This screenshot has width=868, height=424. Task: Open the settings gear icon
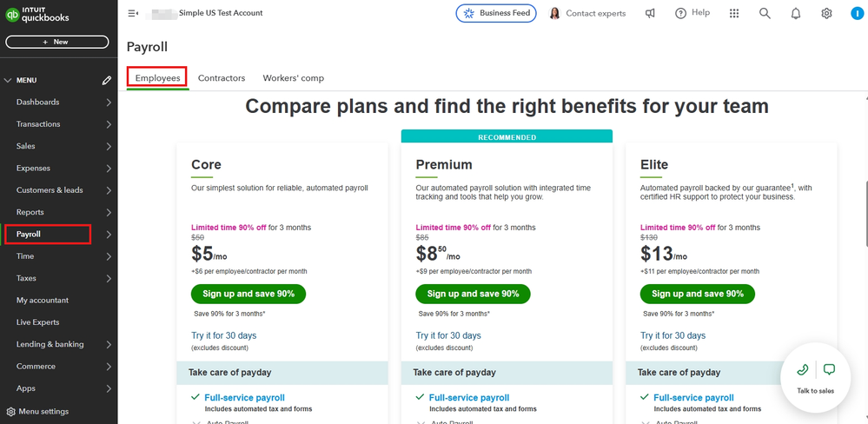[x=826, y=13]
